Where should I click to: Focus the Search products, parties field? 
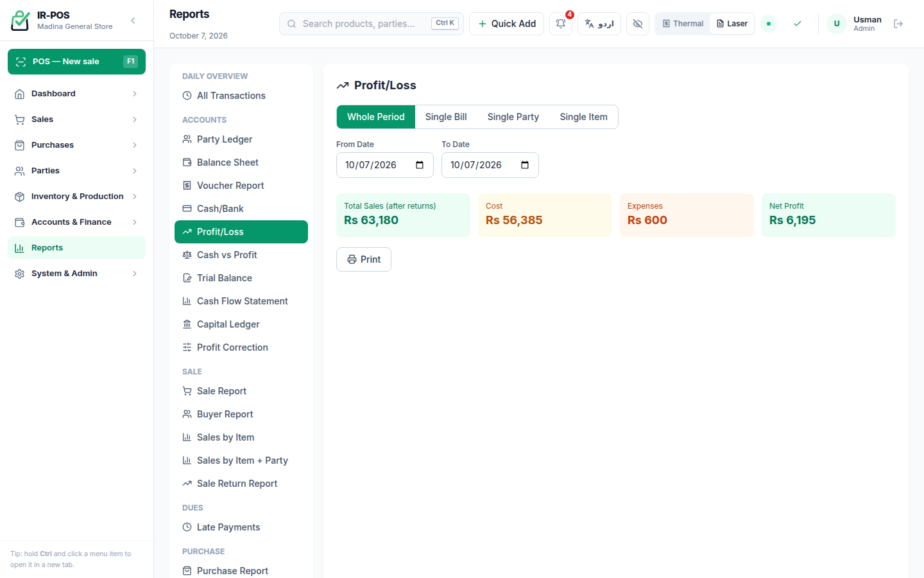[x=372, y=24]
